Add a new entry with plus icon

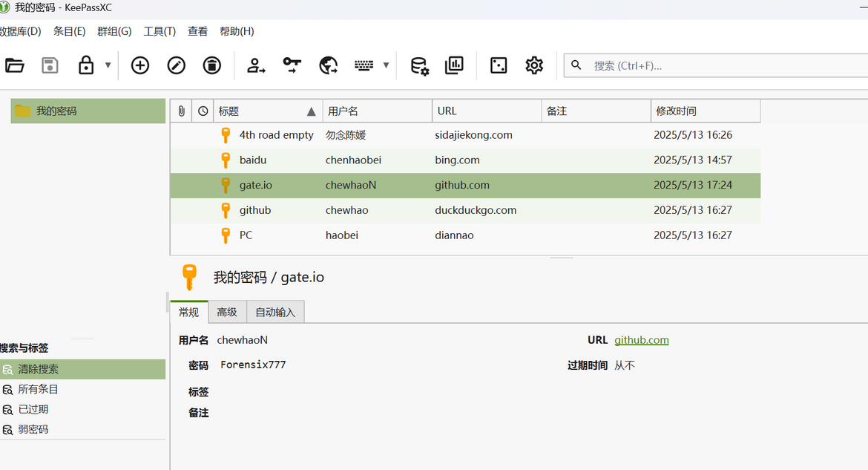click(140, 65)
